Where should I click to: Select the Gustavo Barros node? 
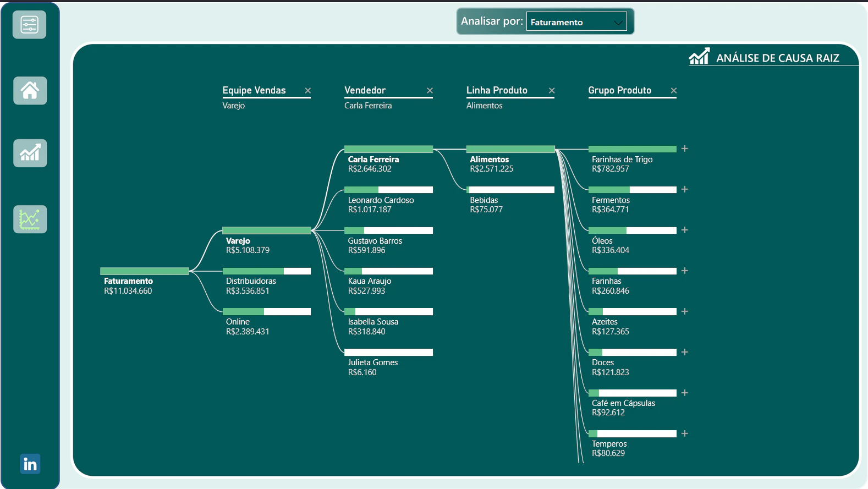[388, 241]
